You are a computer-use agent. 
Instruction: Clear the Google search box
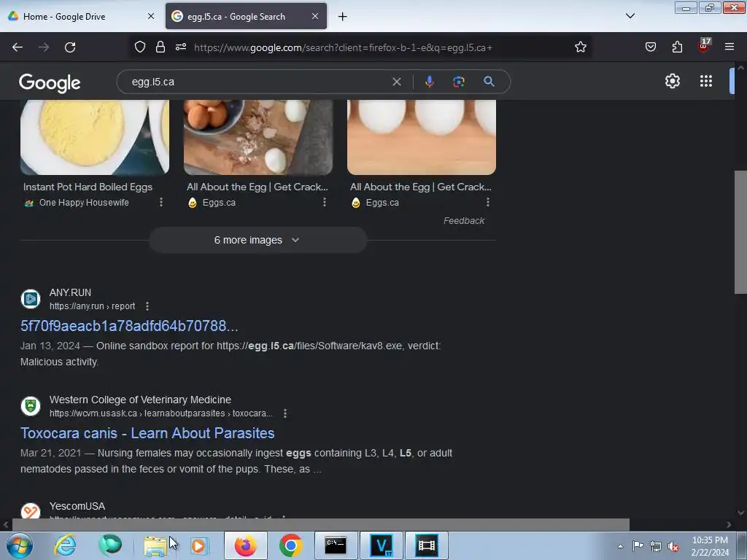(x=396, y=82)
